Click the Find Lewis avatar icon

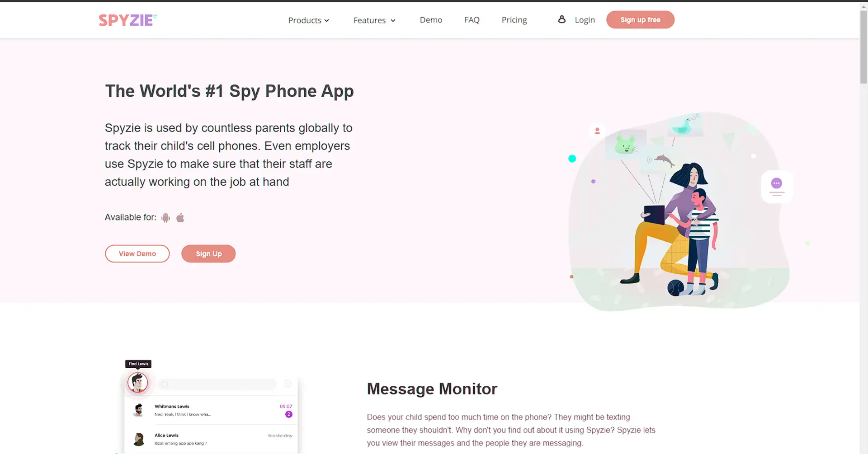click(x=137, y=383)
